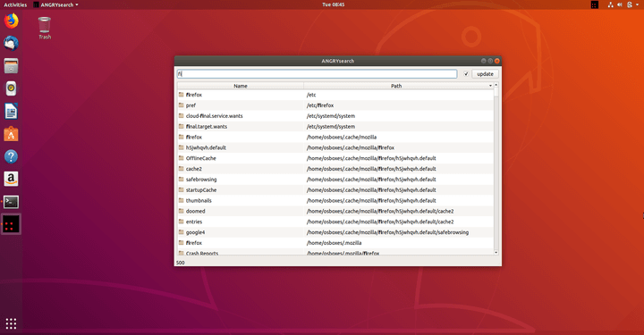Open Rhythmbox music player in dock

point(11,88)
